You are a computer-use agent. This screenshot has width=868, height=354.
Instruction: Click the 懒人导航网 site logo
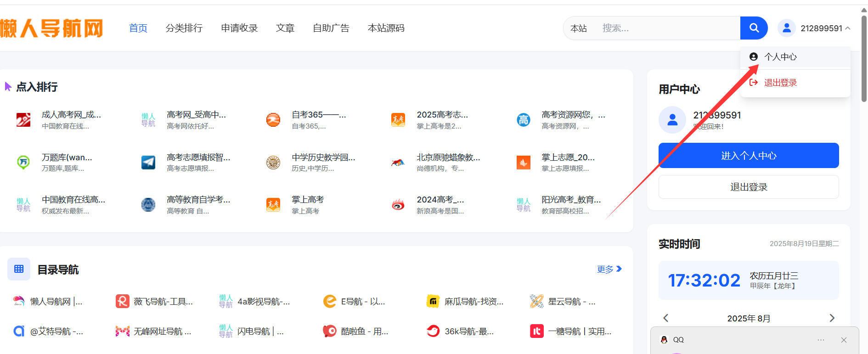pos(51,28)
